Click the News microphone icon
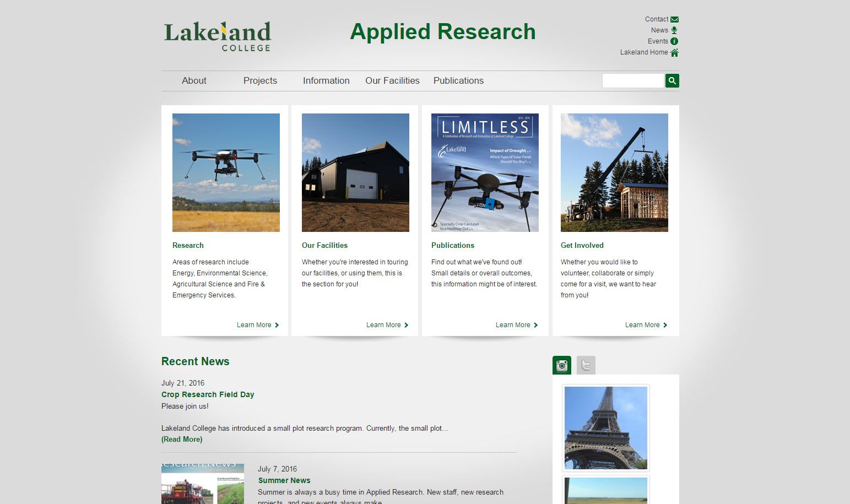This screenshot has height=504, width=850. point(674,30)
